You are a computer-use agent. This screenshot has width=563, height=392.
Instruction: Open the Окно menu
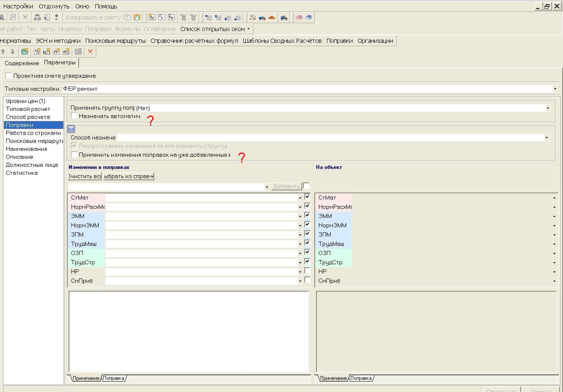82,6
